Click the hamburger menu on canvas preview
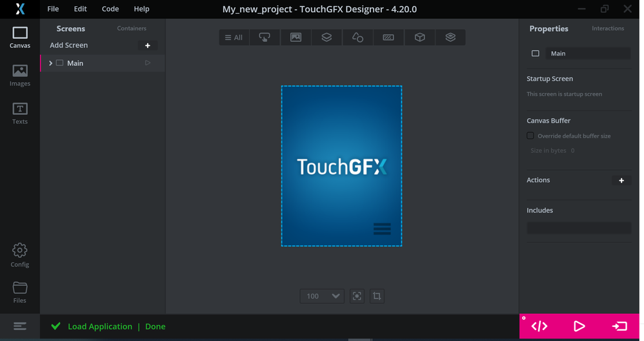The image size is (644, 341). point(382,229)
